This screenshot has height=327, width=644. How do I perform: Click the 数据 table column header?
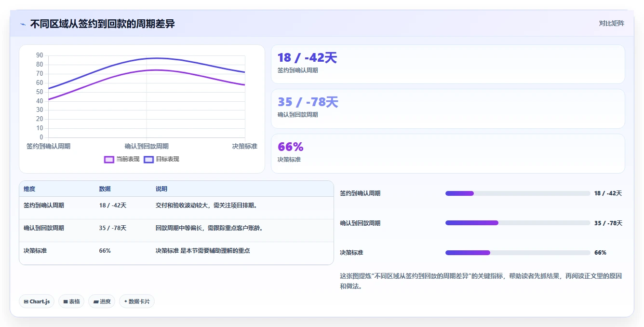coord(105,189)
